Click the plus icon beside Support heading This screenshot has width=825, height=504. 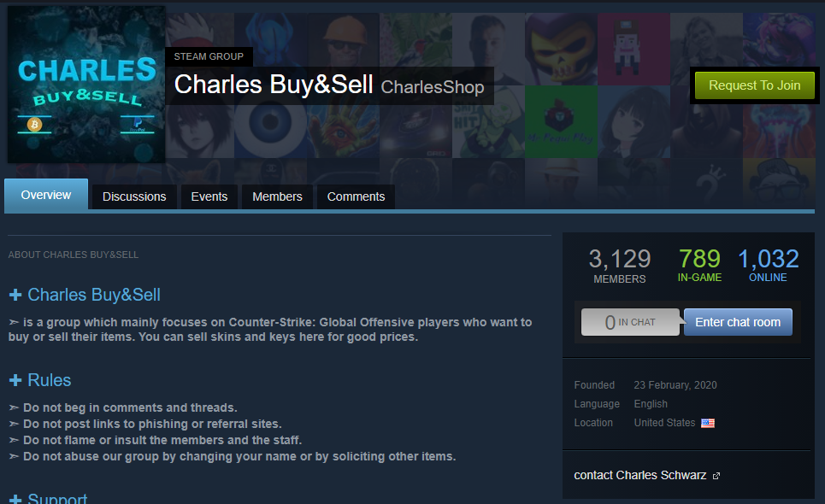pos(15,499)
